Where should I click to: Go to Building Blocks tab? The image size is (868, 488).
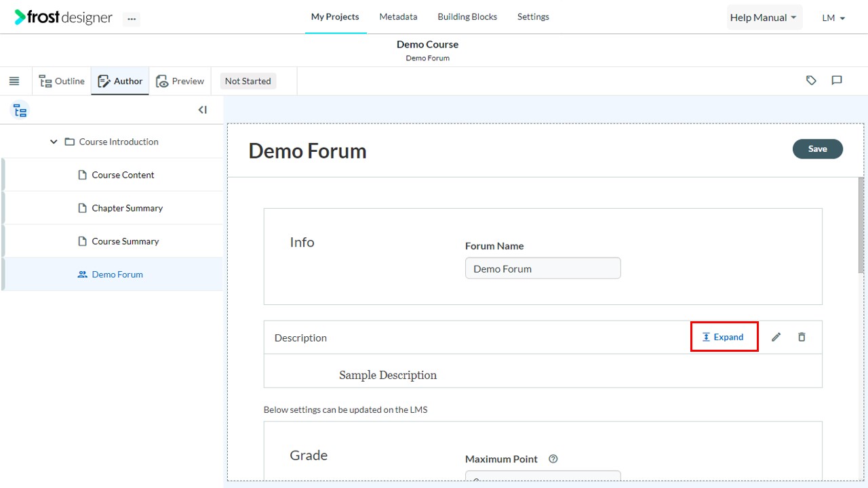(x=467, y=17)
